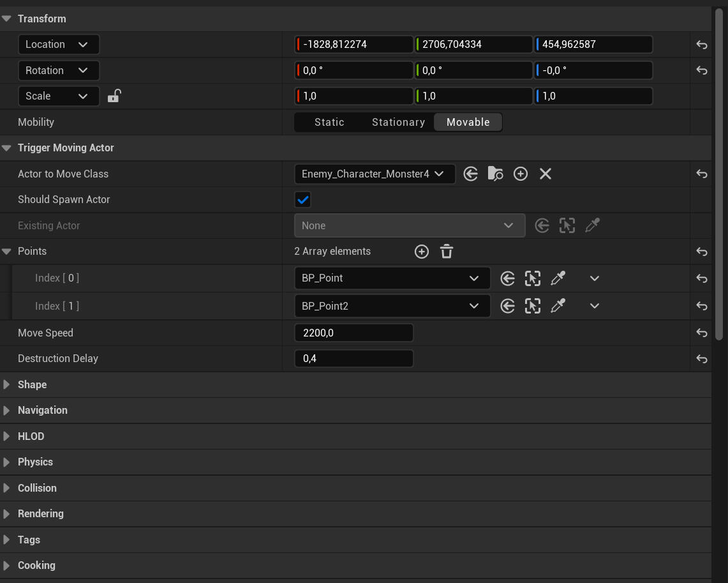Viewport: 728px width, 583px height.
Task: Click the Destruction Delay input field
Action: (x=354, y=359)
